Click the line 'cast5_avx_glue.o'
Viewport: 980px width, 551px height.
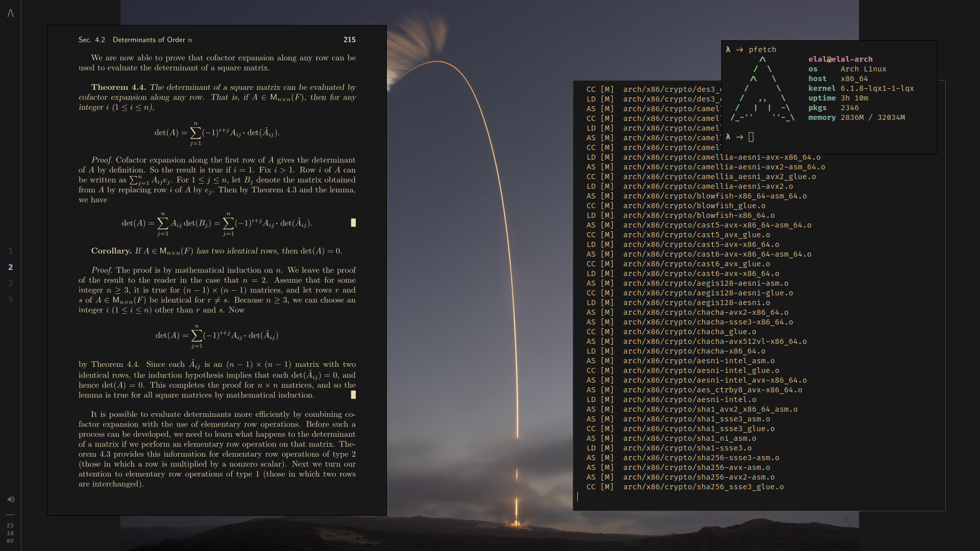678,235
